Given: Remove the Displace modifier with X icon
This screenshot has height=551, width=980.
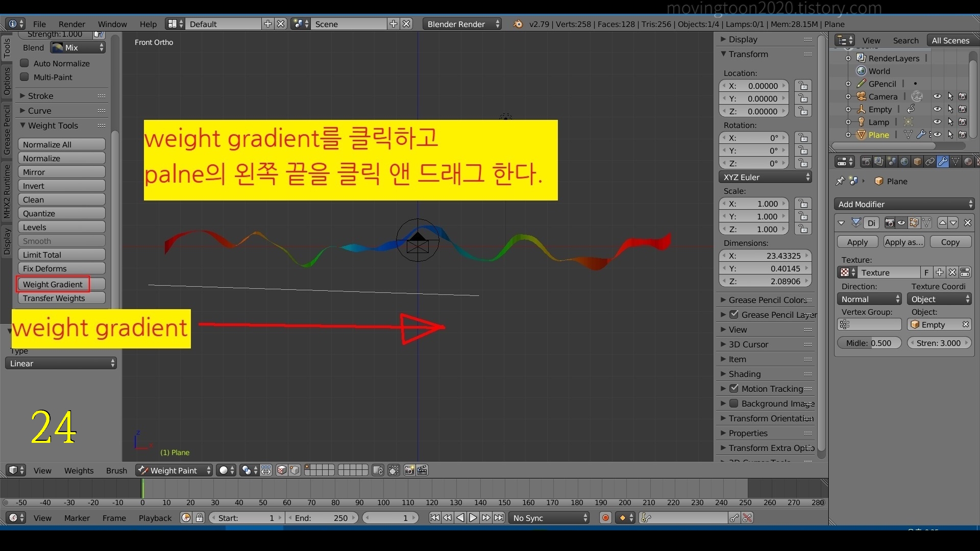Looking at the screenshot, I should 967,223.
